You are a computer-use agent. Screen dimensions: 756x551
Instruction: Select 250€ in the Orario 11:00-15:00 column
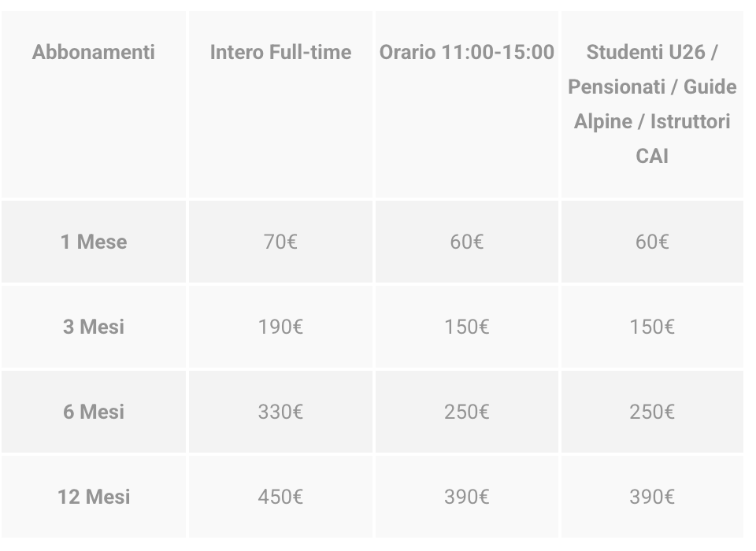coord(466,412)
